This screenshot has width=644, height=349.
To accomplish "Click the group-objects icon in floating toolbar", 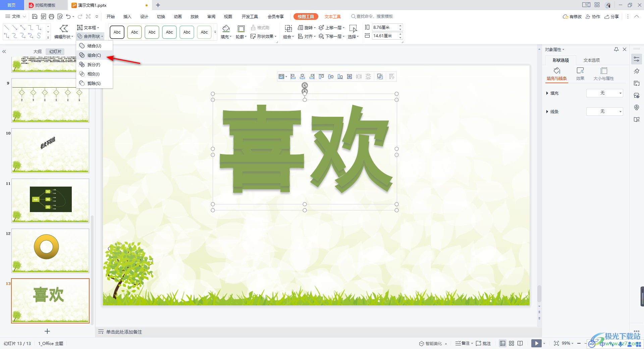I will coord(380,77).
